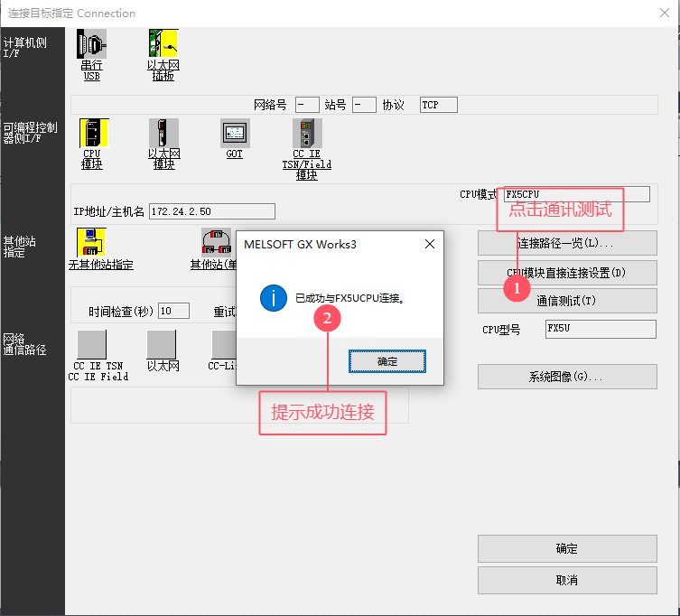The width and height of the screenshot is (680, 616).
Task: Select the CC IE TSN / CC IE Field network icon
Action: click(x=91, y=344)
